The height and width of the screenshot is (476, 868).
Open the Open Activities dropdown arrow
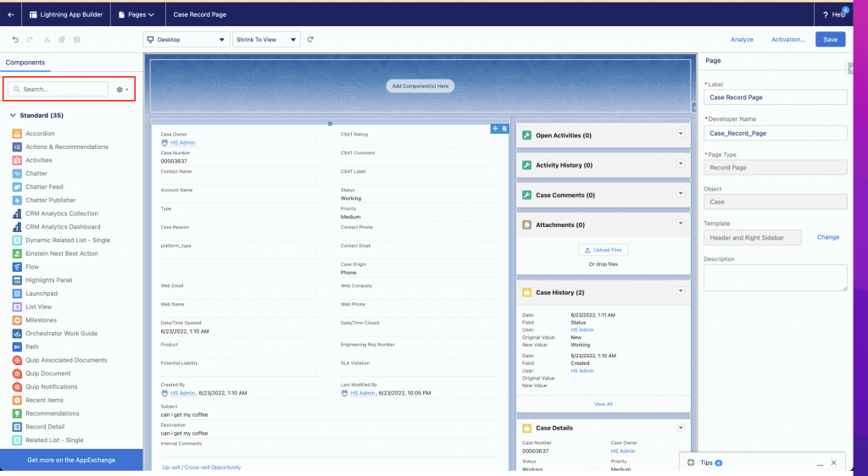pyautogui.click(x=680, y=135)
